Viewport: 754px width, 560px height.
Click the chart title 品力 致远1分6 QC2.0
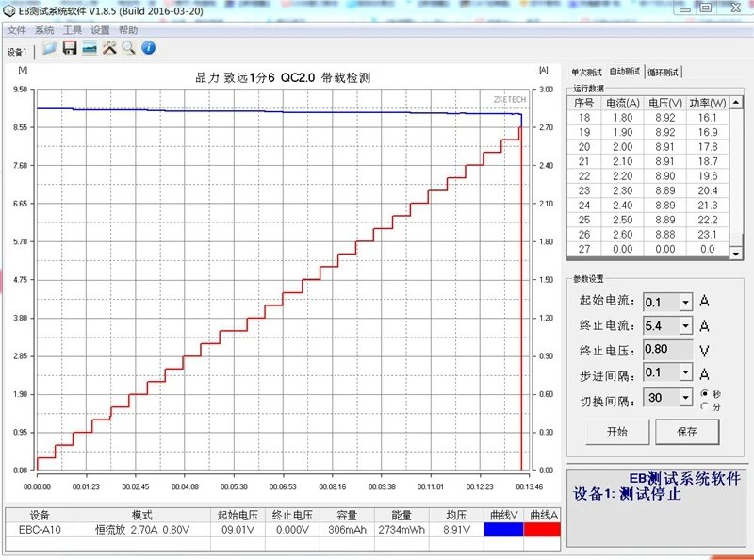click(x=283, y=78)
